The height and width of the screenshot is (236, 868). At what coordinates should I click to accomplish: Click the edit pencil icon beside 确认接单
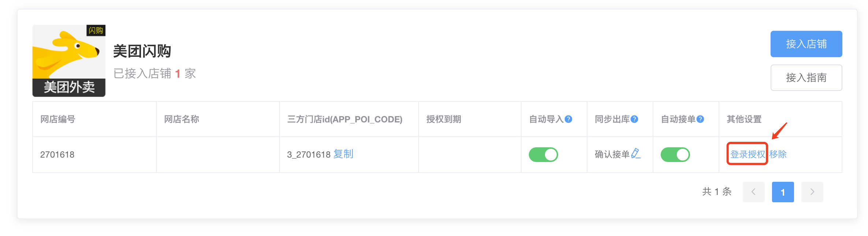pyautogui.click(x=636, y=154)
